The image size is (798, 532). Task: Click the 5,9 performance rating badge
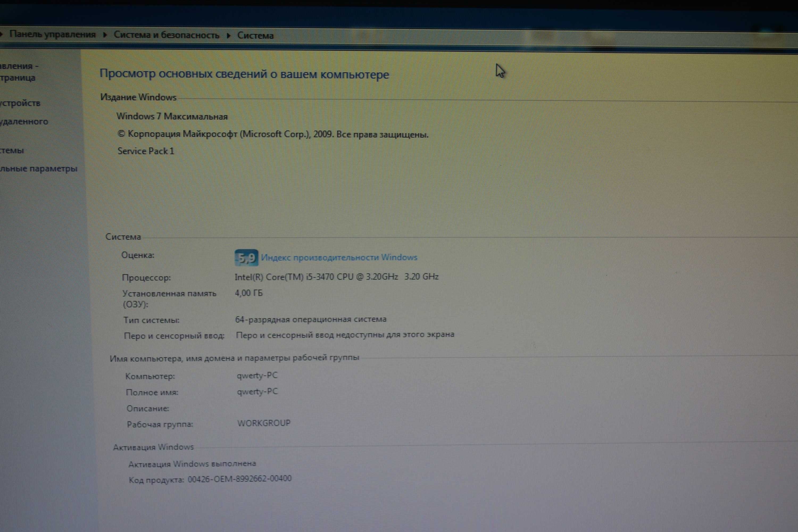(x=246, y=258)
